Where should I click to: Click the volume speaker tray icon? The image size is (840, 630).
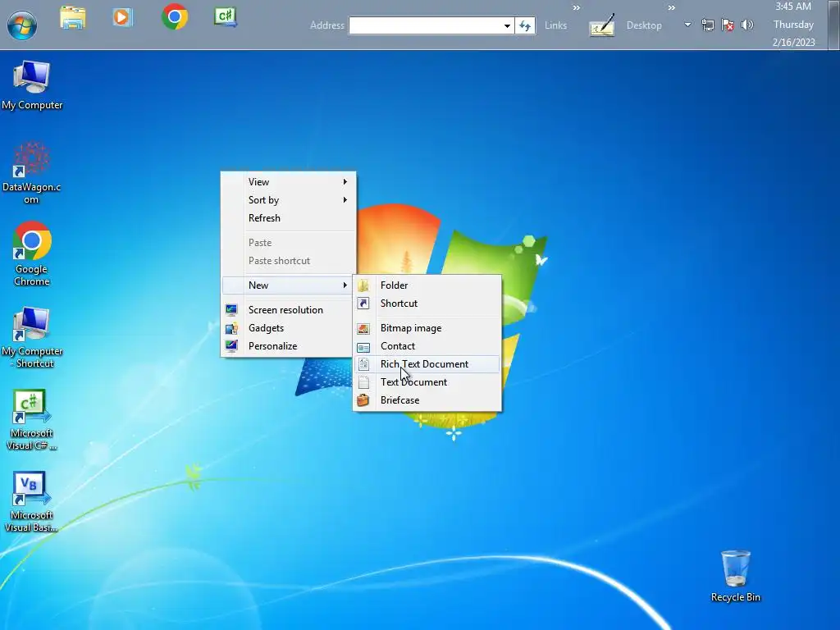746,25
